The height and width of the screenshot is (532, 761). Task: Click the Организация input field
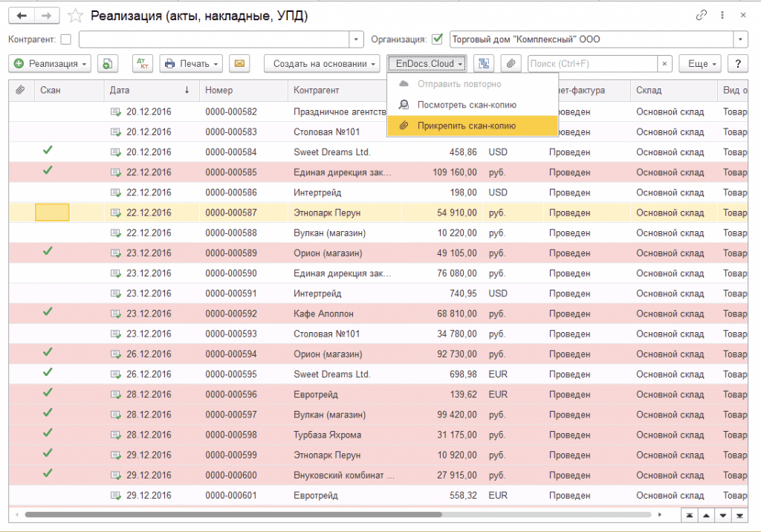[592, 39]
